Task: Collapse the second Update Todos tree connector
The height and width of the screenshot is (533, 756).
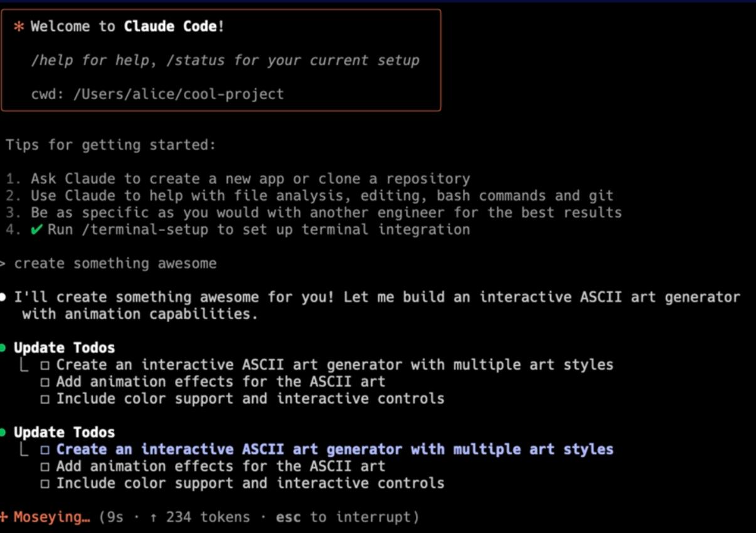Action: click(x=24, y=450)
